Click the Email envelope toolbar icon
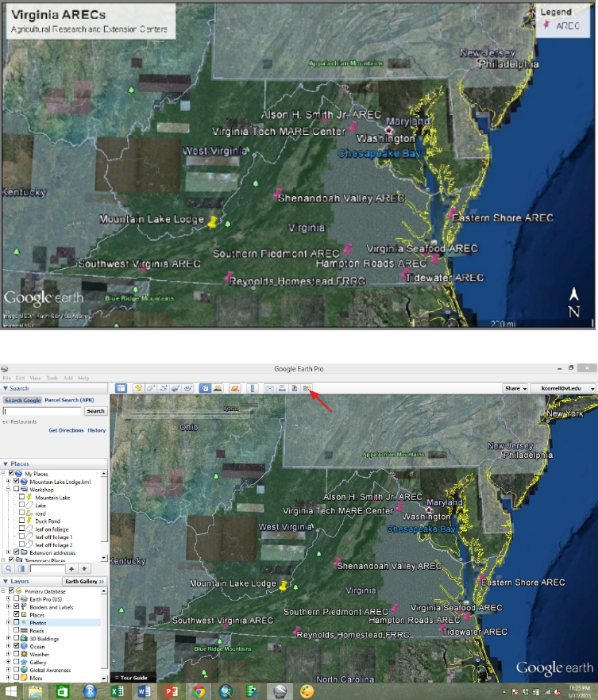This screenshot has height=700, width=598. 269,388
